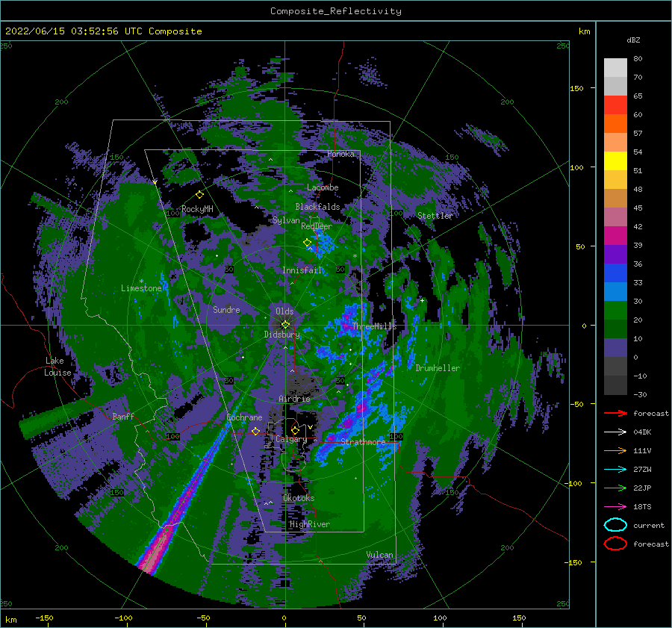The width and height of the screenshot is (672, 628).
Task: Click the Okotoks town label
Action: pos(299,498)
